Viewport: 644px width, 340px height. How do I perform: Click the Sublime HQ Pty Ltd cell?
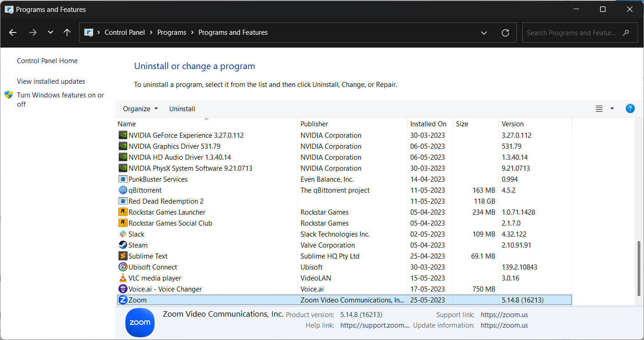330,256
